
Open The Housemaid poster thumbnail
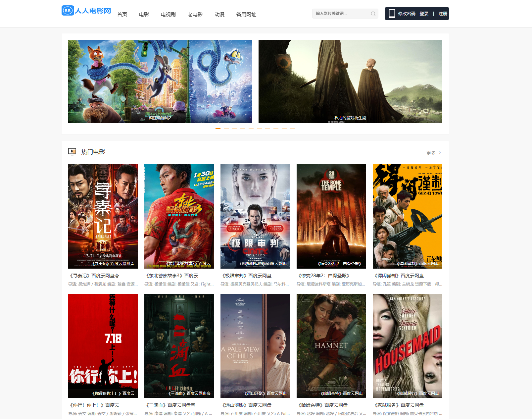pos(407,346)
